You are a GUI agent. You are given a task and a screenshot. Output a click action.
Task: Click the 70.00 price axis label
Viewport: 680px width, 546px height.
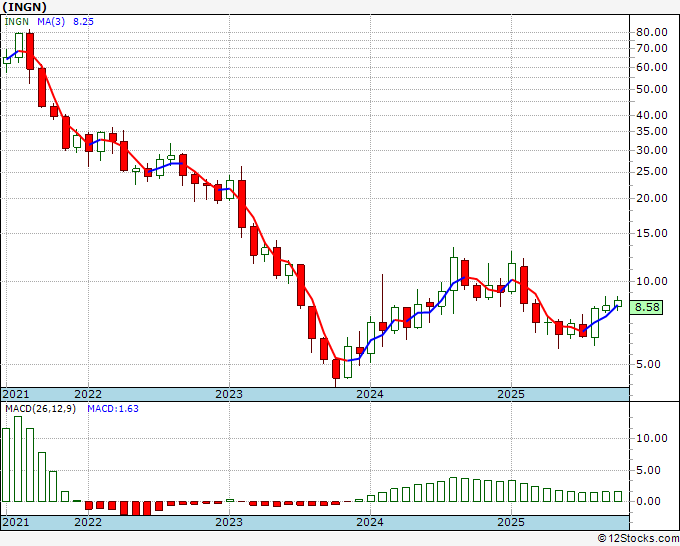[x=652, y=48]
